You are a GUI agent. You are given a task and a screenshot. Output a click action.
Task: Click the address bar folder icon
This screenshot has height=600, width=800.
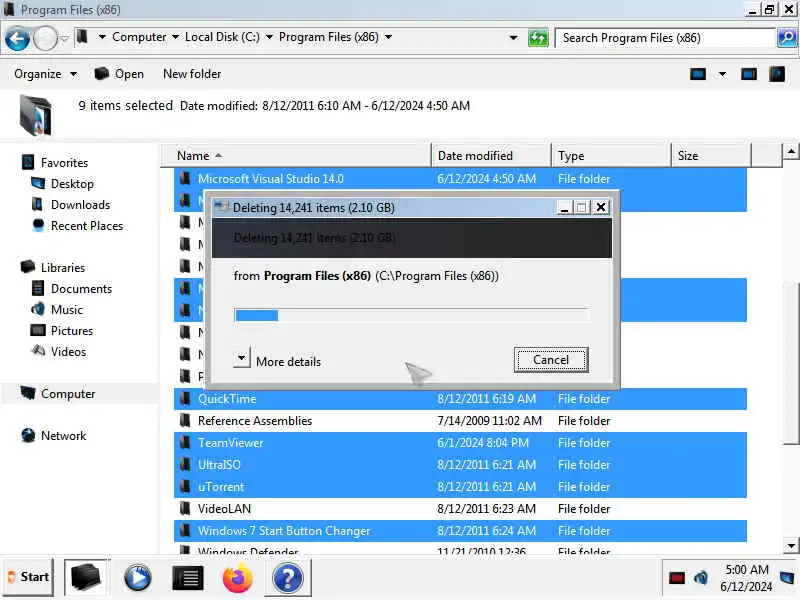click(82, 37)
